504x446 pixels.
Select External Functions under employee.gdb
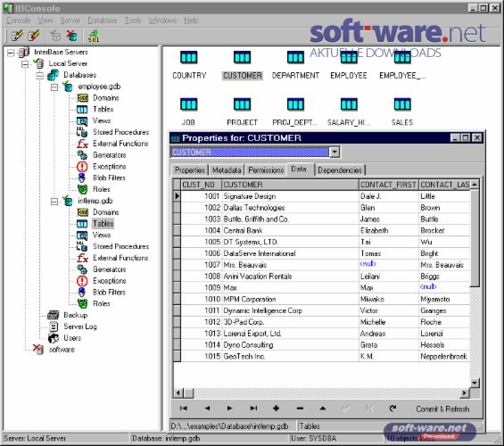click(120, 144)
